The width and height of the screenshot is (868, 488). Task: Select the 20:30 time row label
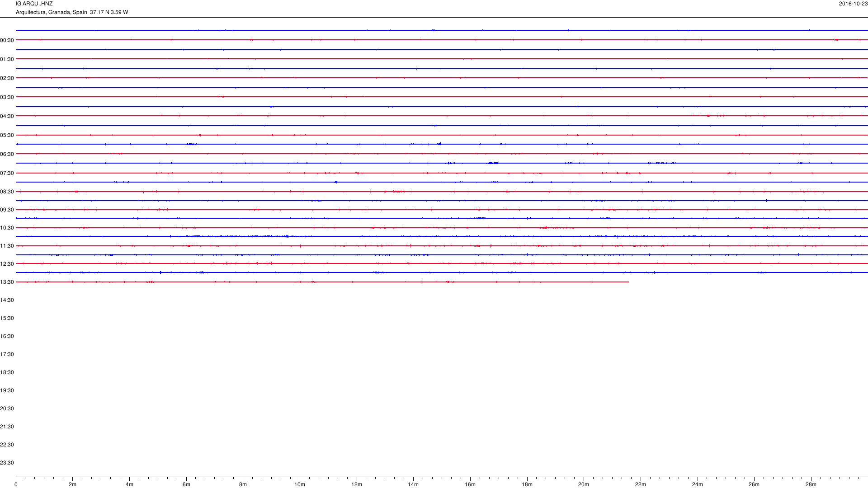[7, 408]
